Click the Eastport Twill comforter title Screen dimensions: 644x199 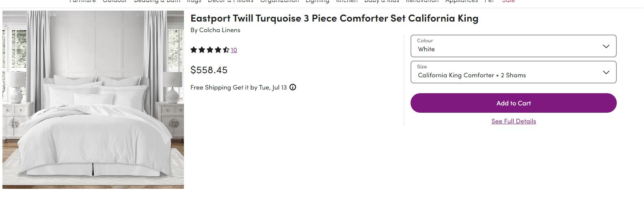tap(334, 18)
